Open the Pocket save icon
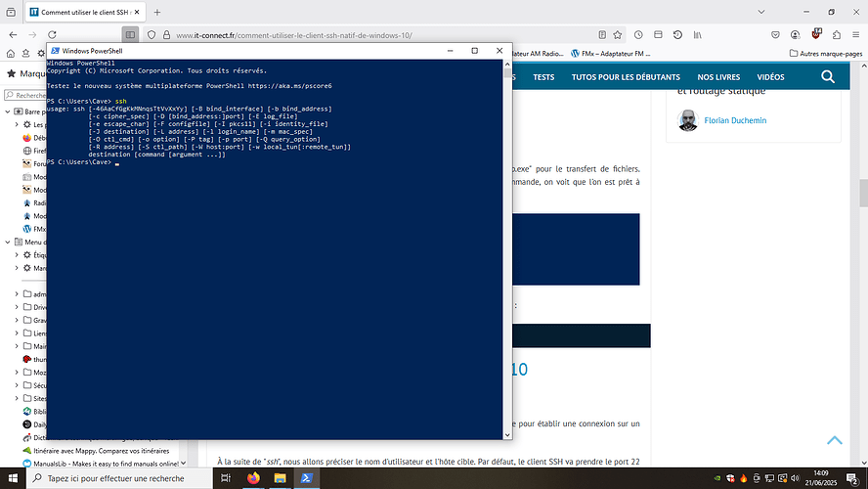This screenshot has height=489, width=868. [x=775, y=35]
